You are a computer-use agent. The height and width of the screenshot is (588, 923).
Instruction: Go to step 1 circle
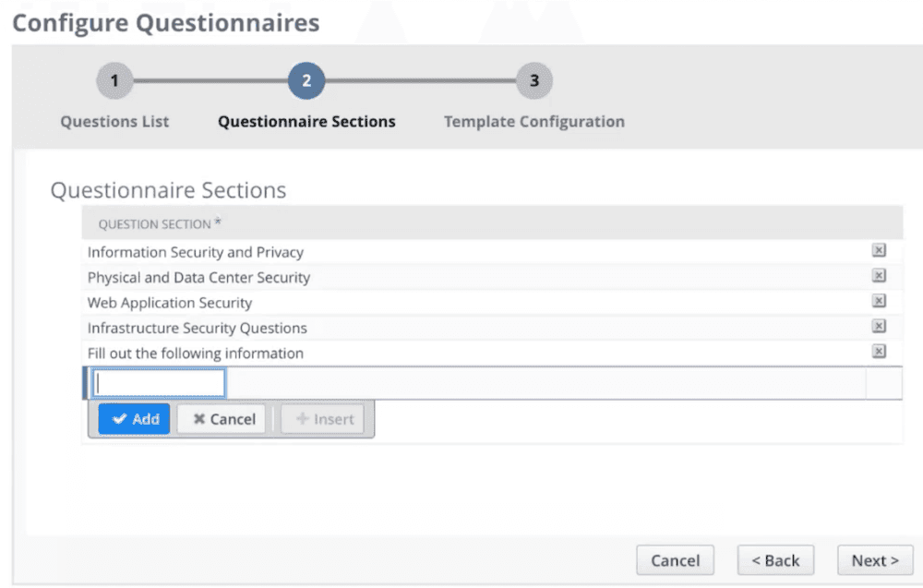114,81
